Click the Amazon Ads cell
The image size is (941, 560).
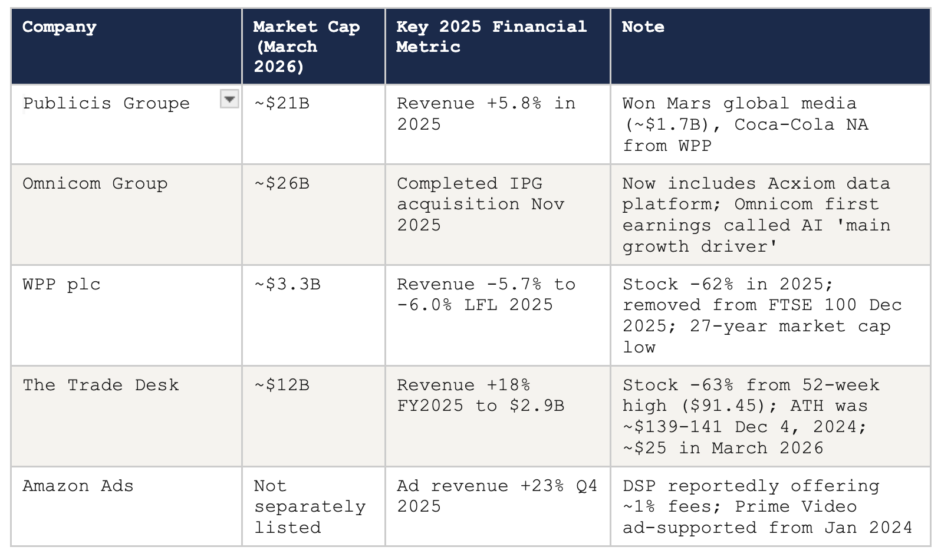coord(127,506)
